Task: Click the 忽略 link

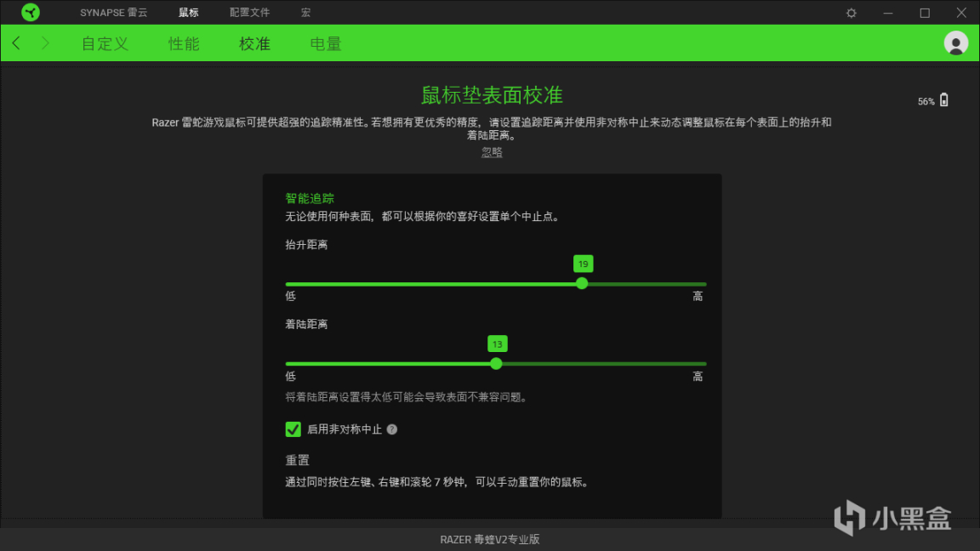Action: (x=492, y=152)
